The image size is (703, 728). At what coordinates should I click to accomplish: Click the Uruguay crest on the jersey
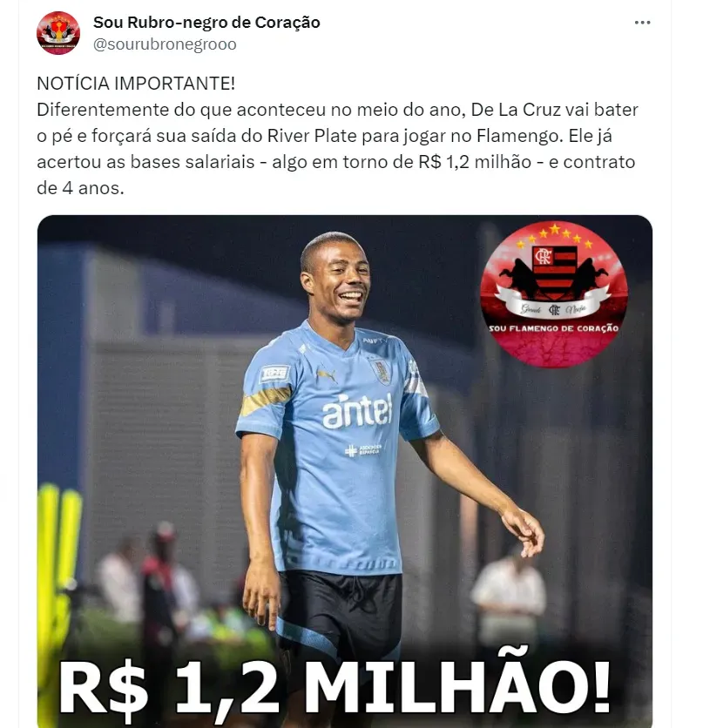tap(381, 372)
